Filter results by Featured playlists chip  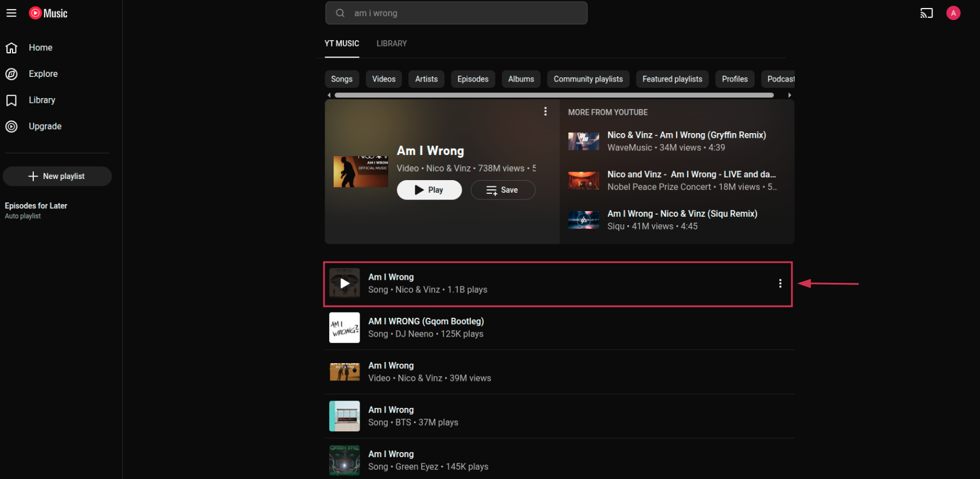coord(672,79)
